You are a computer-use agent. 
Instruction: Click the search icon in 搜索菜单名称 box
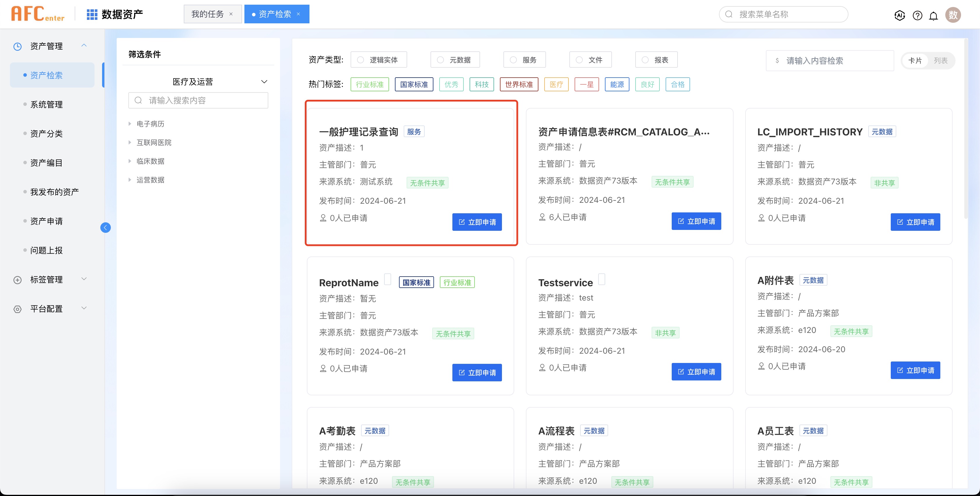pyautogui.click(x=729, y=15)
